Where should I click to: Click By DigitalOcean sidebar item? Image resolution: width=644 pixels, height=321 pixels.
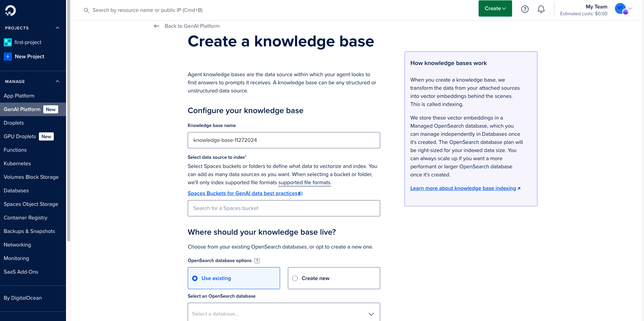tap(23, 298)
